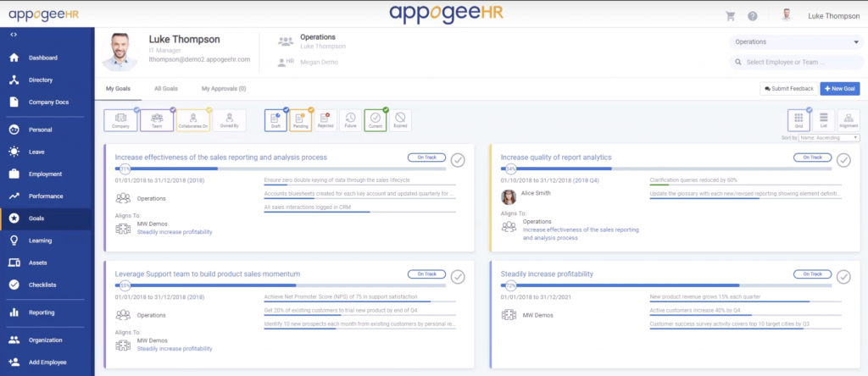Viewport: 868px width, 376px height.
Task: Toggle the Current goals filter
Action: tap(376, 120)
